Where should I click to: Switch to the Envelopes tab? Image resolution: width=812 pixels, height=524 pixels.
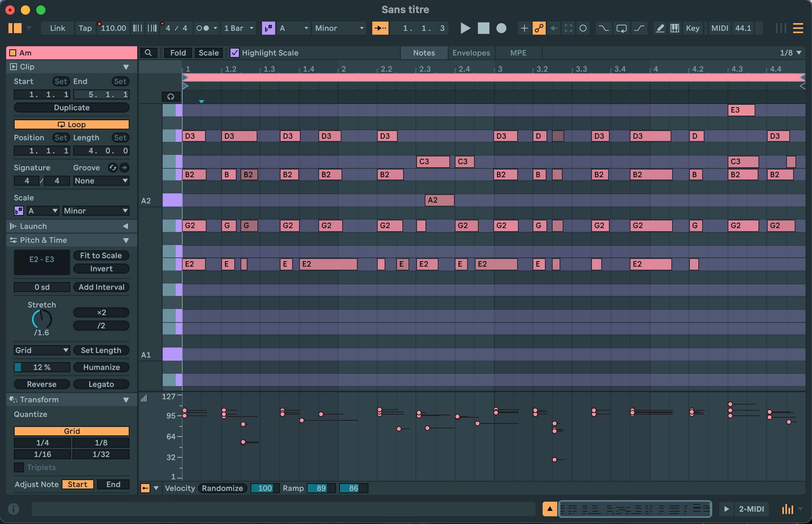[471, 53]
